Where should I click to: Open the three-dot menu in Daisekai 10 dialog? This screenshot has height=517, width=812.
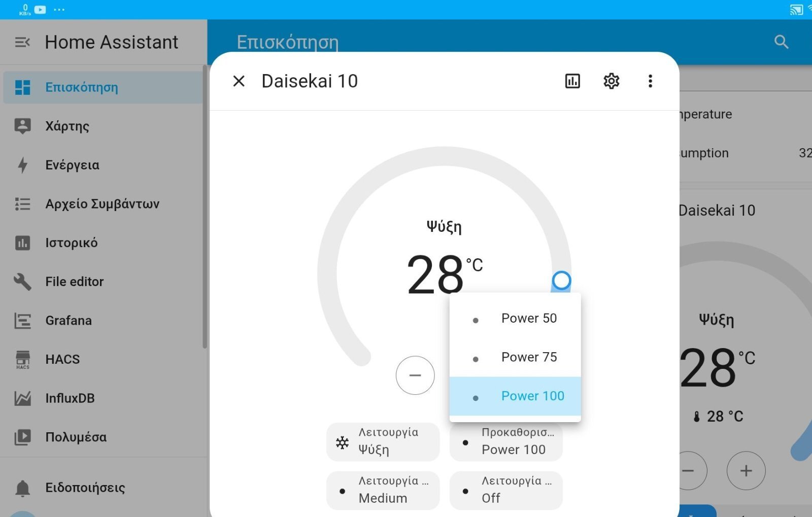tap(650, 81)
